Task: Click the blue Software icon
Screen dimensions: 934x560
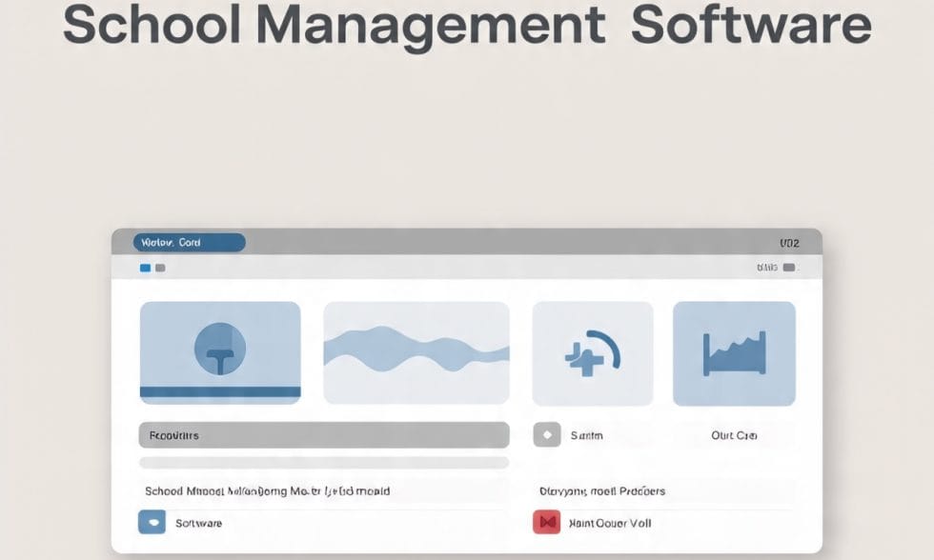Action: 152,523
